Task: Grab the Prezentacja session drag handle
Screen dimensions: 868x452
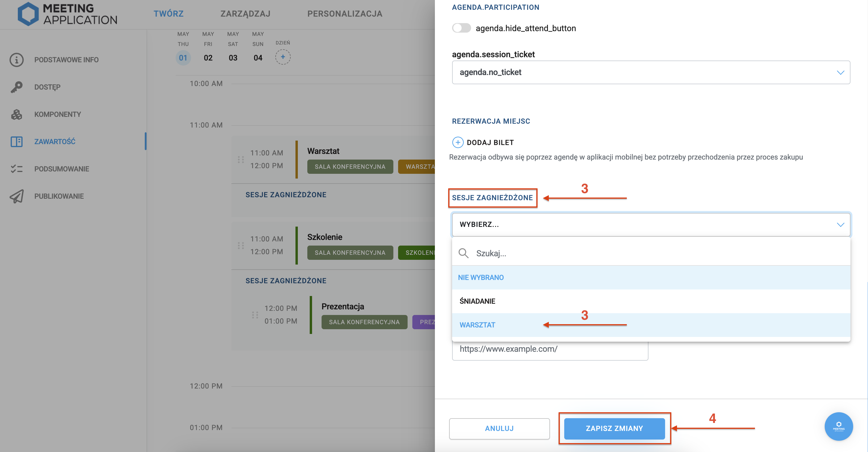Action: (255, 315)
